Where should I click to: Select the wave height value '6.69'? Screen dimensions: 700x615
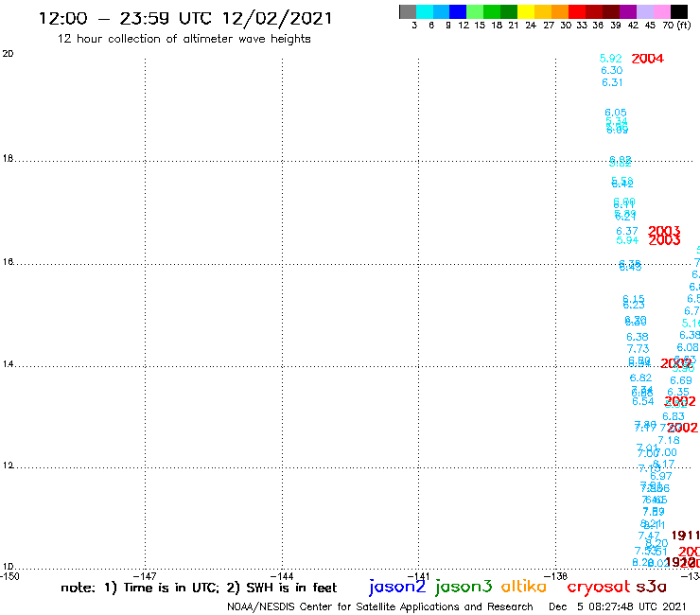point(681,380)
